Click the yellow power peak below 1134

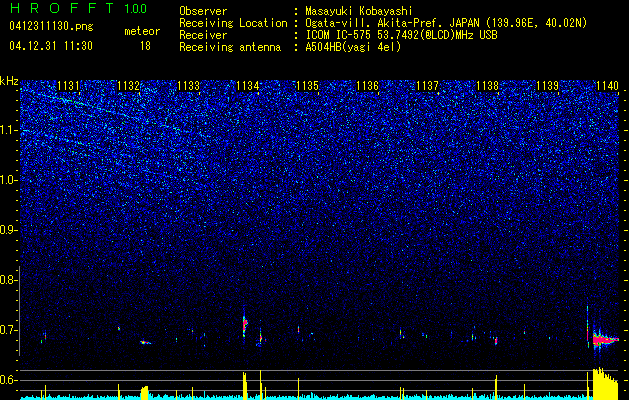click(245, 386)
